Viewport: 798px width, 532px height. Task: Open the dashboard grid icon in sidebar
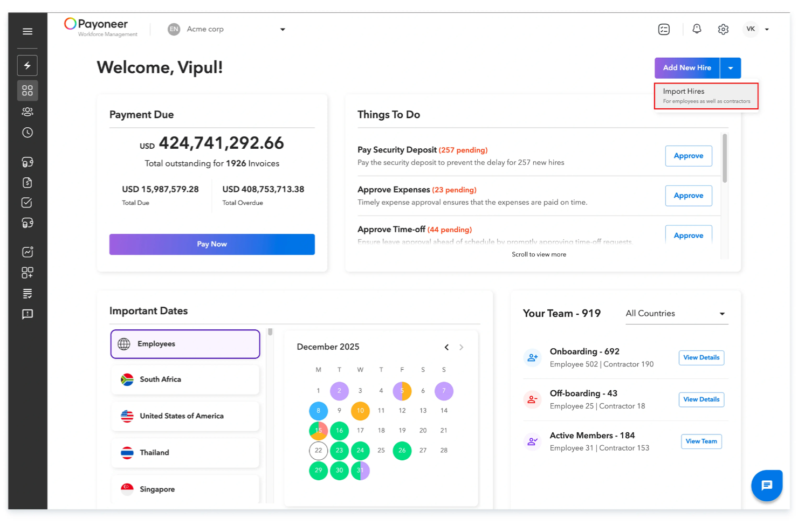coord(27,90)
